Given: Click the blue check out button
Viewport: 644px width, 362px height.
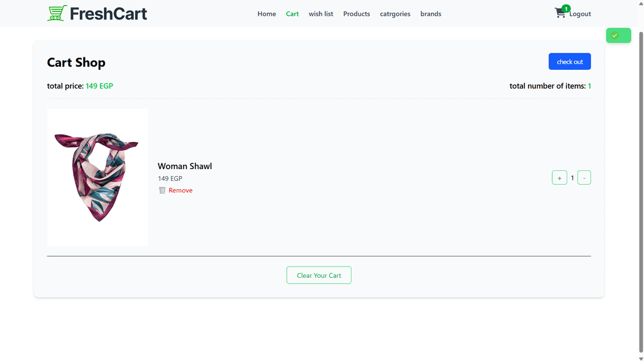Looking at the screenshot, I should pos(570,62).
